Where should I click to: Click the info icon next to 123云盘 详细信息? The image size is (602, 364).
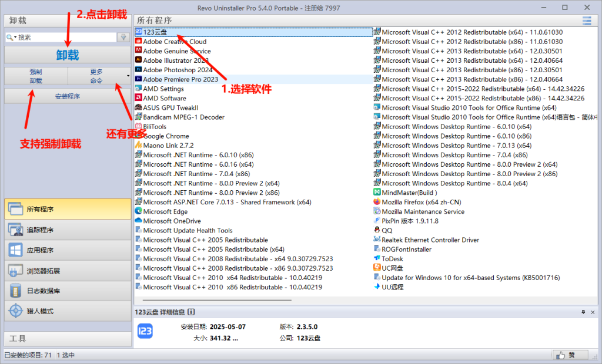point(192,312)
